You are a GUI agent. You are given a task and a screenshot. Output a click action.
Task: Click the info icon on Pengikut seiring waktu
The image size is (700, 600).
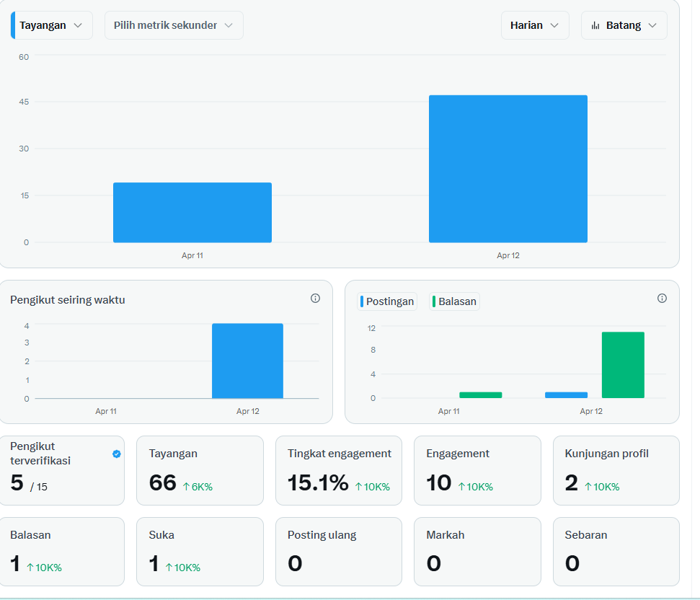pyautogui.click(x=315, y=299)
